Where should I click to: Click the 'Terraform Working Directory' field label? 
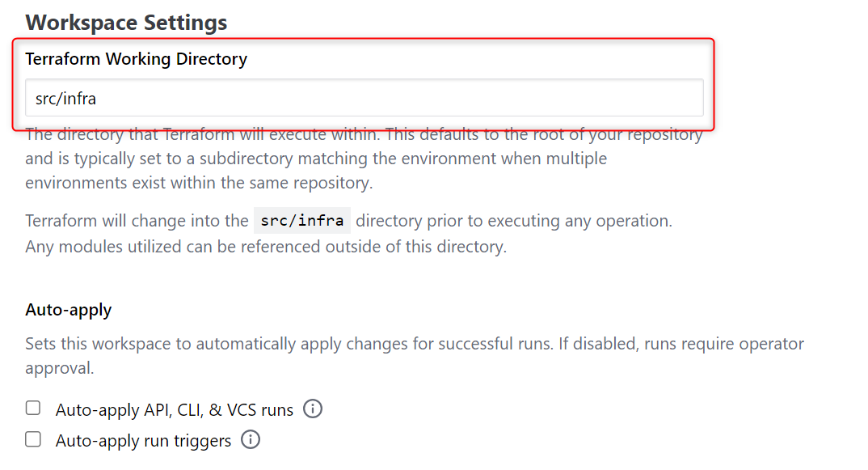click(136, 59)
